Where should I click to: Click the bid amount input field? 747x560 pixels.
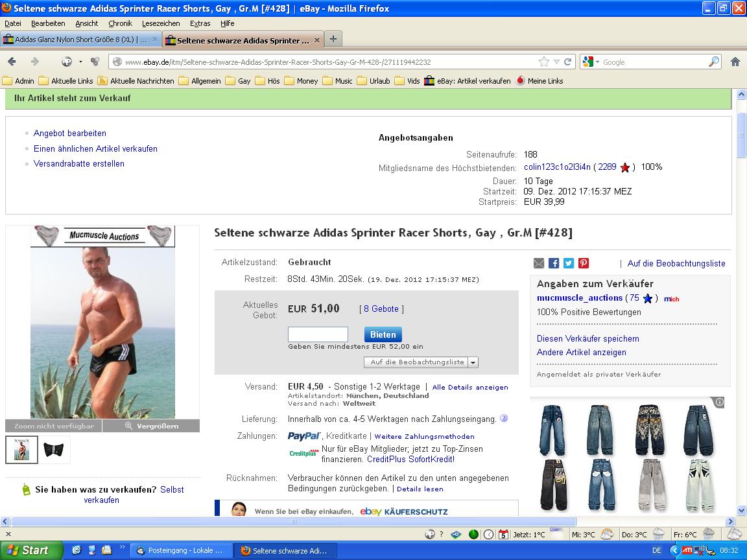(318, 334)
